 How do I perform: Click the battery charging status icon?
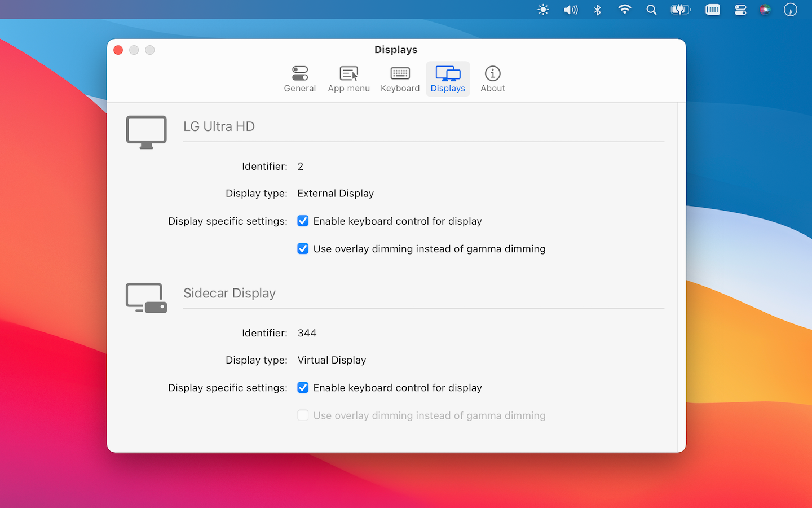point(680,10)
